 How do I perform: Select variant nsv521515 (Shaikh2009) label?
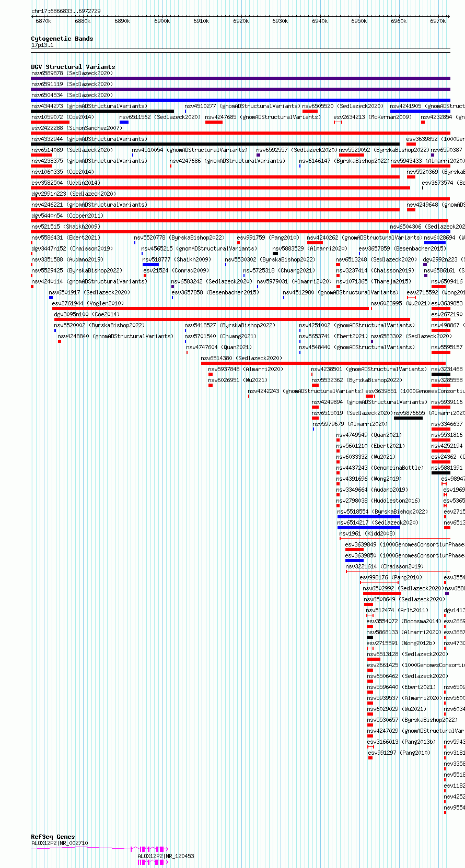pyautogui.click(x=66, y=227)
